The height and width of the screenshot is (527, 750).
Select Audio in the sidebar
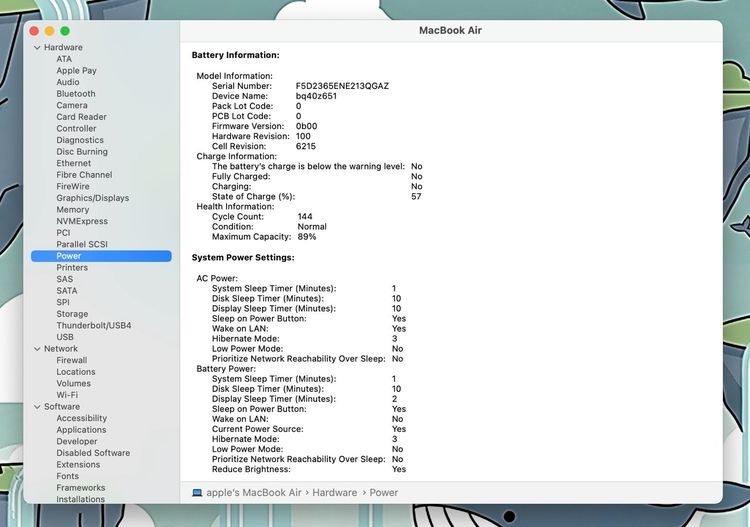[x=68, y=82]
